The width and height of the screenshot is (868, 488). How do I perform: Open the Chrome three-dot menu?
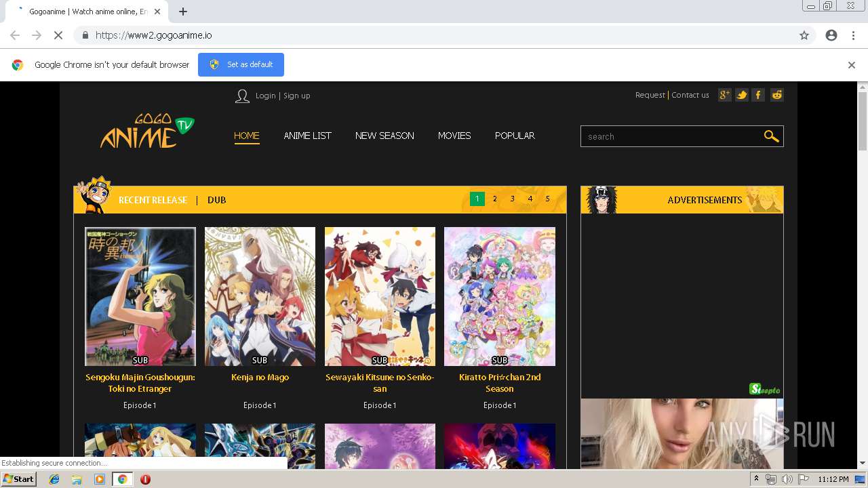pos(853,35)
